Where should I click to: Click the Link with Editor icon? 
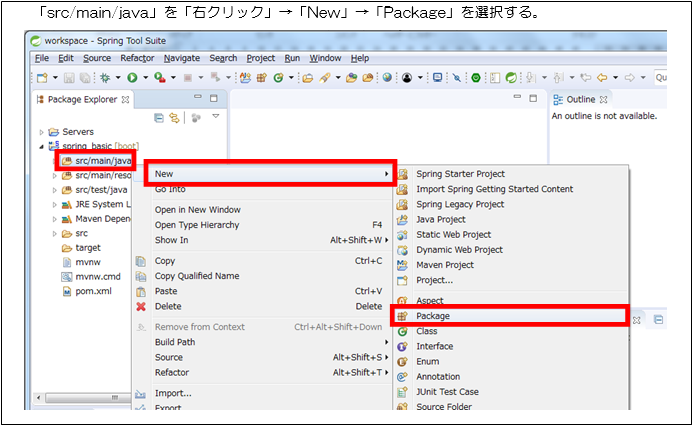[x=173, y=118]
